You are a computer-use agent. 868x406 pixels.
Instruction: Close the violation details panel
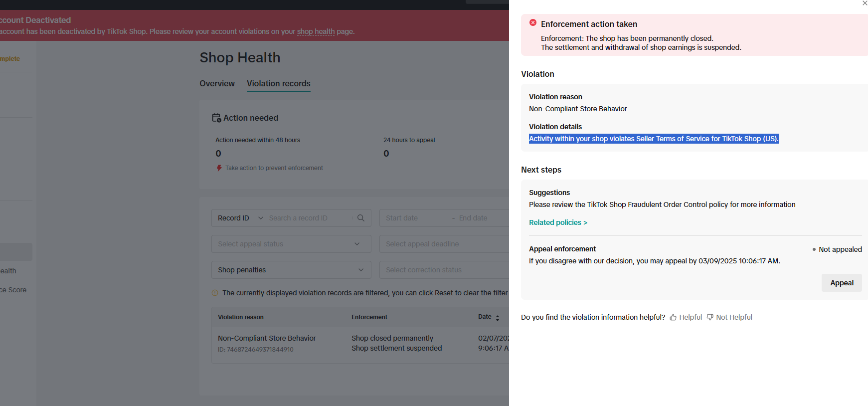click(865, 3)
